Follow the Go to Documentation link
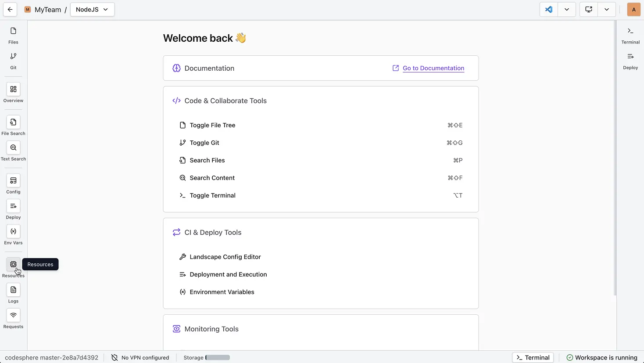Screen dimensions: 644x363 click(x=433, y=68)
